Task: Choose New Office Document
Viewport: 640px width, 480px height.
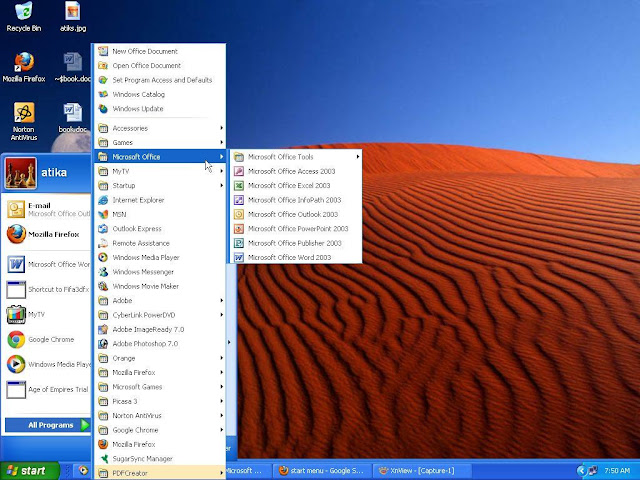Action: point(160,51)
